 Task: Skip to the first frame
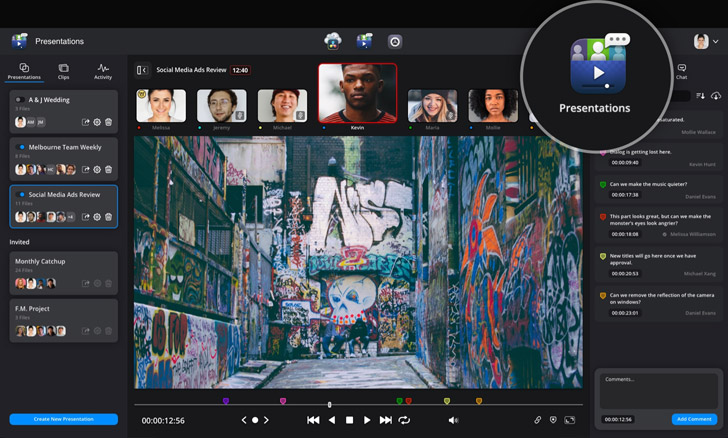tap(313, 420)
